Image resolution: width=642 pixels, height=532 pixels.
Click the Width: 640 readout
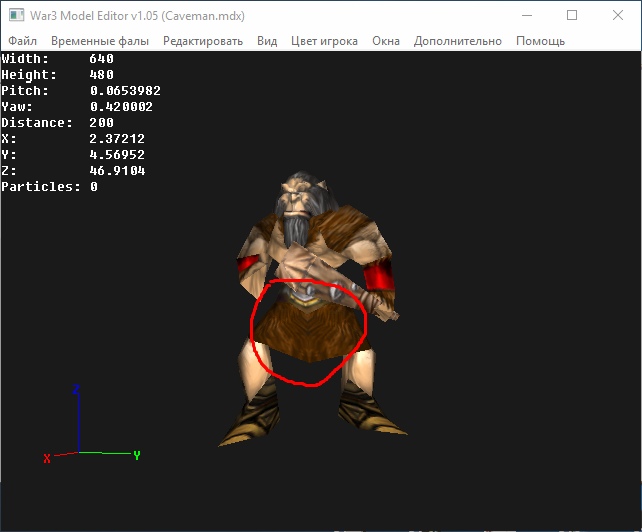click(57, 59)
